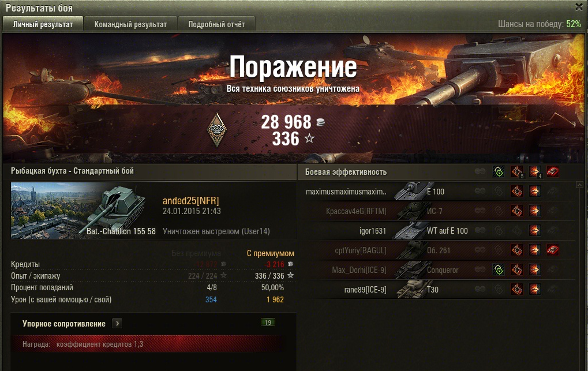Click scroll up arrow in effectiveness list

579,185
